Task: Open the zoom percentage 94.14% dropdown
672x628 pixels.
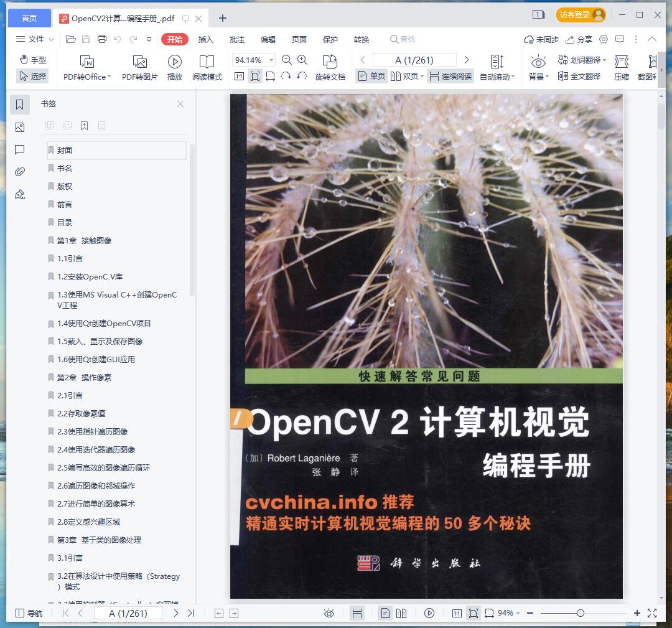Action: [272, 60]
